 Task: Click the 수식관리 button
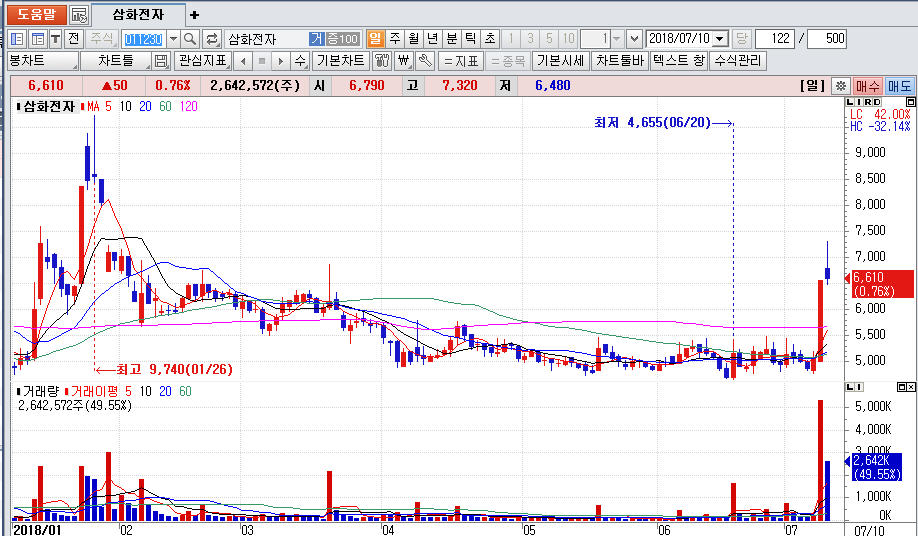point(738,61)
